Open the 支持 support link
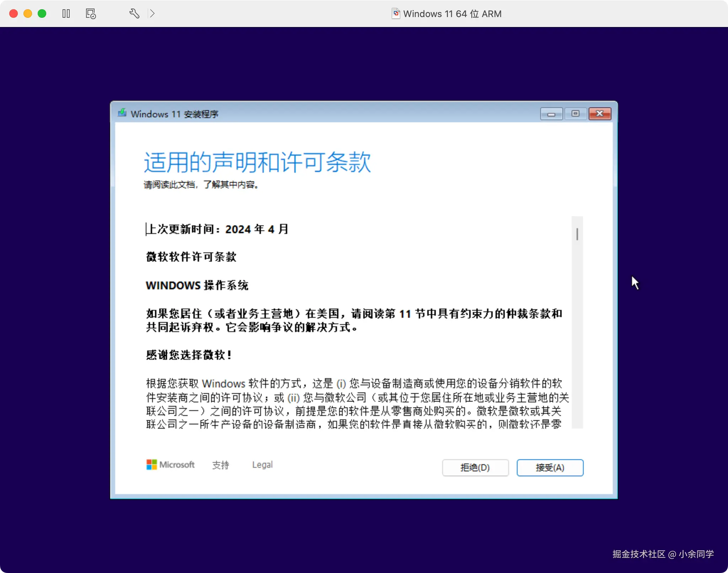 click(x=220, y=465)
